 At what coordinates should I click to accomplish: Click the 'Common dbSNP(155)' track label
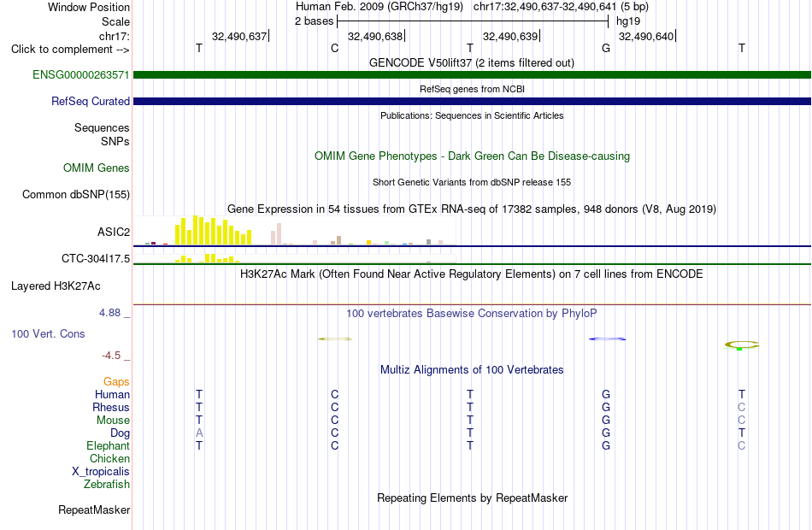(76, 194)
